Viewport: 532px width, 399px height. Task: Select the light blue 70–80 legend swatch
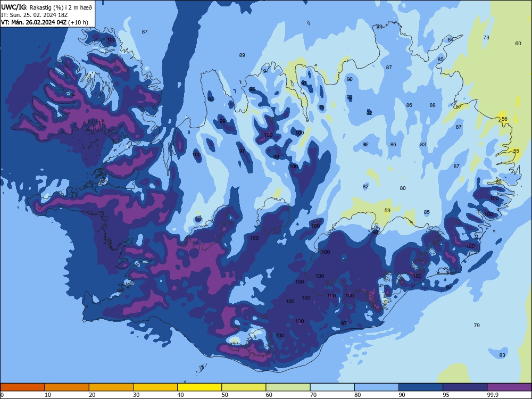coord(332,387)
